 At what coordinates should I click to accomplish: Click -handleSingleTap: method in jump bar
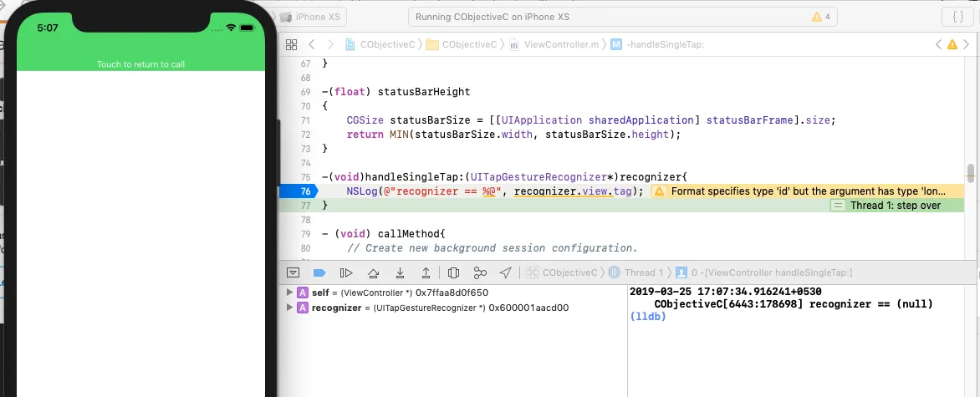point(657,44)
